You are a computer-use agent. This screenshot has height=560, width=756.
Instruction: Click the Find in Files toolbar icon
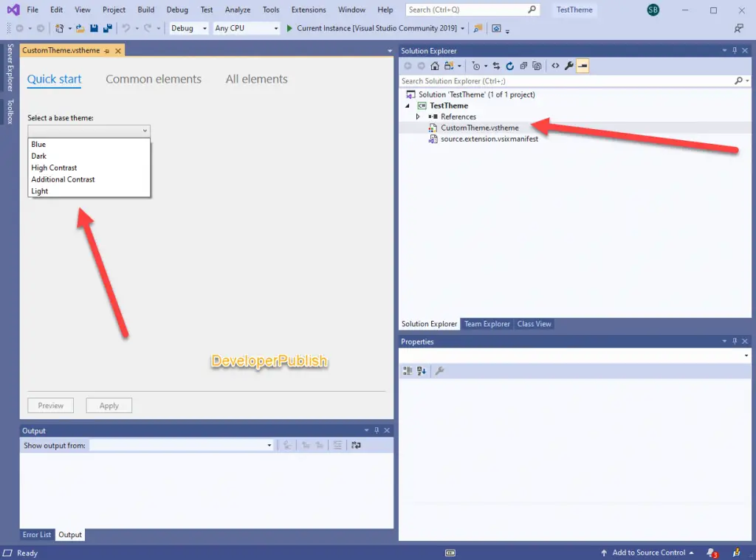[x=478, y=29]
